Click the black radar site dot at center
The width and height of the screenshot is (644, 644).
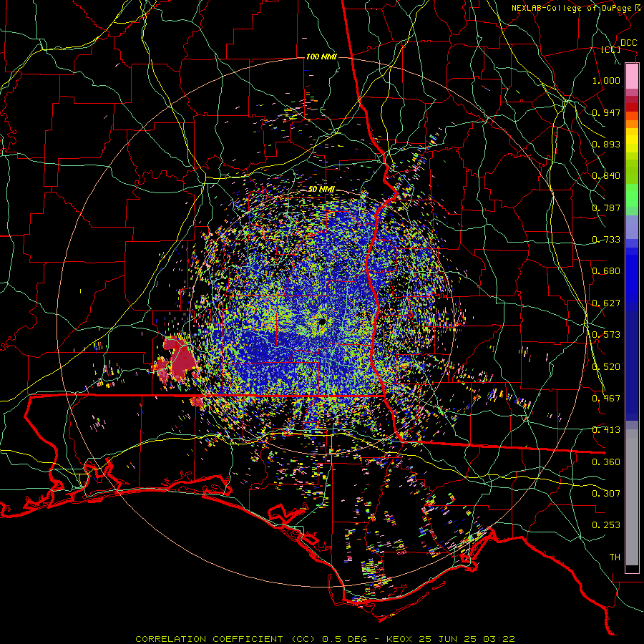322,321
